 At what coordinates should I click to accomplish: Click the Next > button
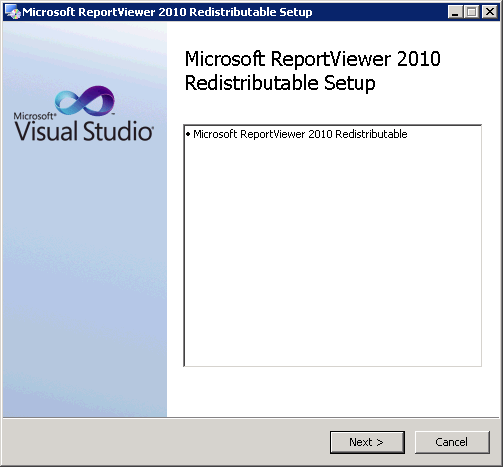(367, 442)
